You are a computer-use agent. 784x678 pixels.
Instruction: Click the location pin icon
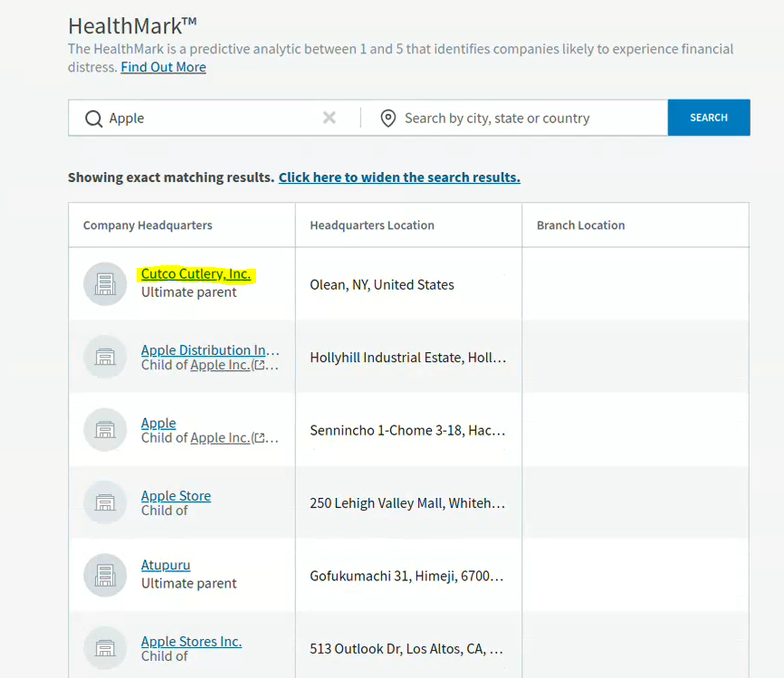[x=388, y=119]
